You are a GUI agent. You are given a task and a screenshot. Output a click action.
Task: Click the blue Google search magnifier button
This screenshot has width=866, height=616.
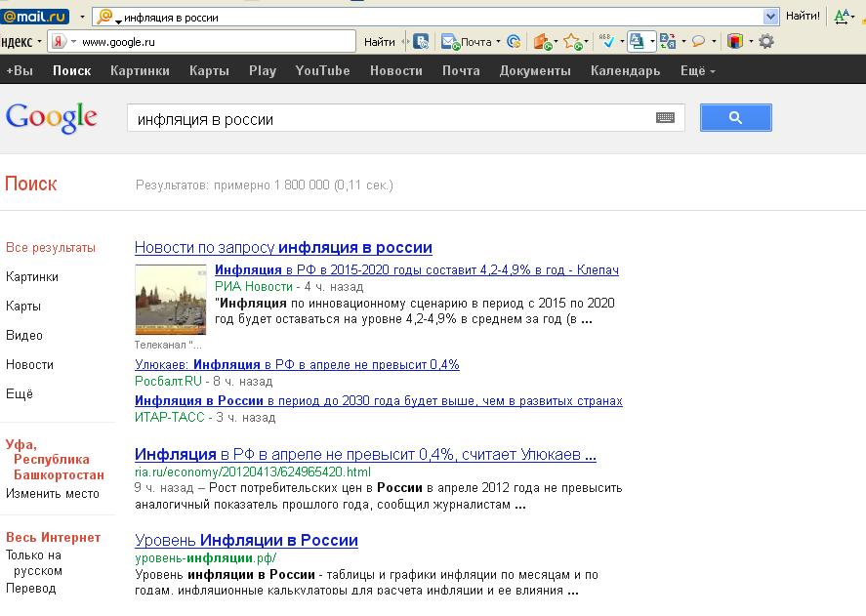[x=735, y=118]
